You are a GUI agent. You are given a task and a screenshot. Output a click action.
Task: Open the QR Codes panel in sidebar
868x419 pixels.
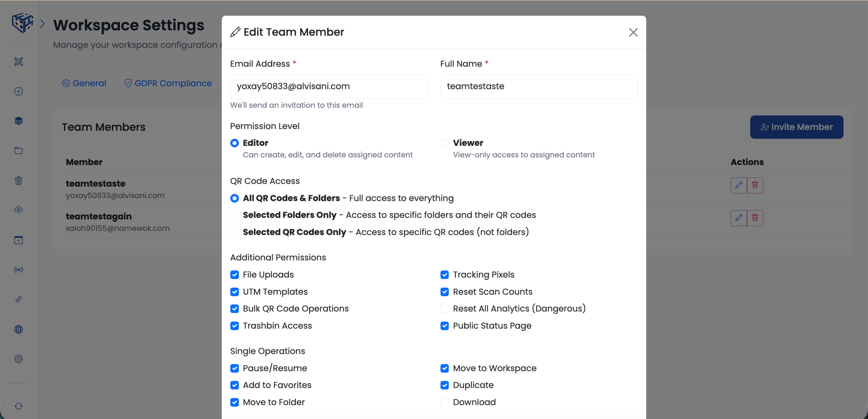[x=19, y=62]
